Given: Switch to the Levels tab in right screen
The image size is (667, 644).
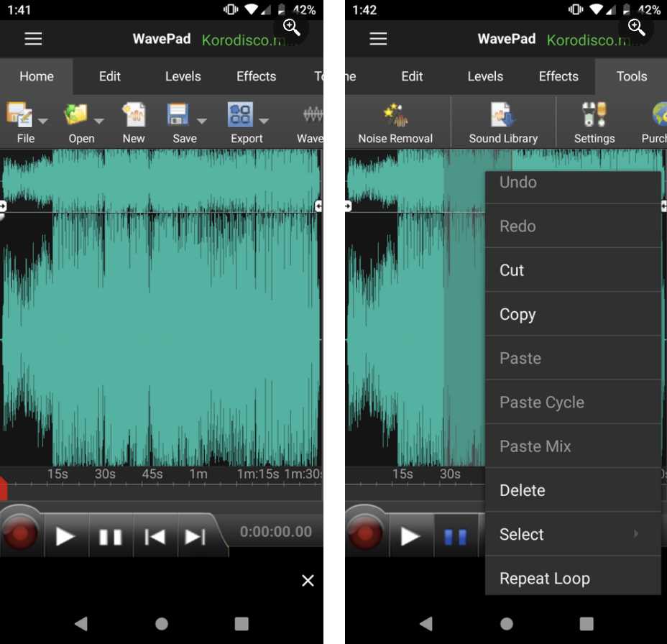Looking at the screenshot, I should point(485,76).
